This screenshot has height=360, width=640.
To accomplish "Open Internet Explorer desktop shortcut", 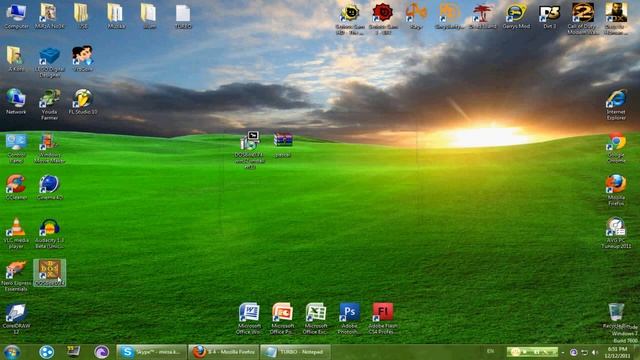I will (616, 105).
